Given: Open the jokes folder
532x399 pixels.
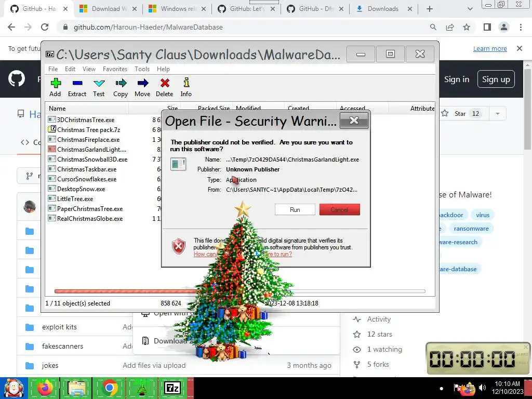Looking at the screenshot, I should coord(50,365).
